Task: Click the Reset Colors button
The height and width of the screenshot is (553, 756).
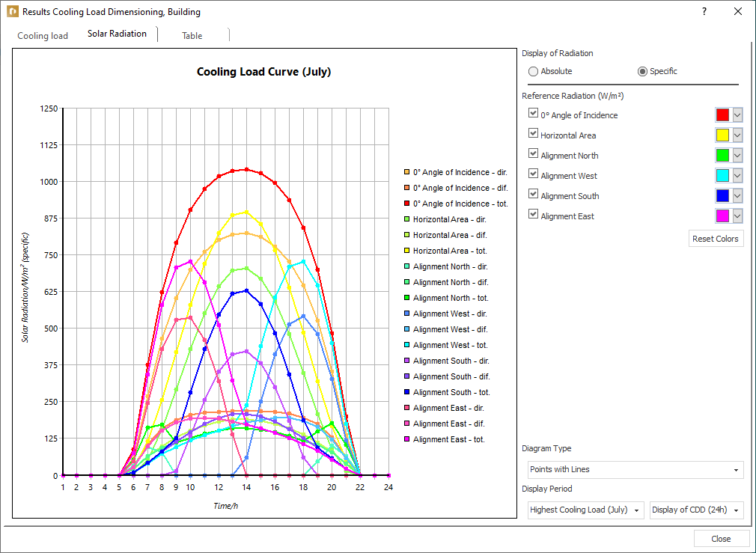Action: tap(716, 239)
